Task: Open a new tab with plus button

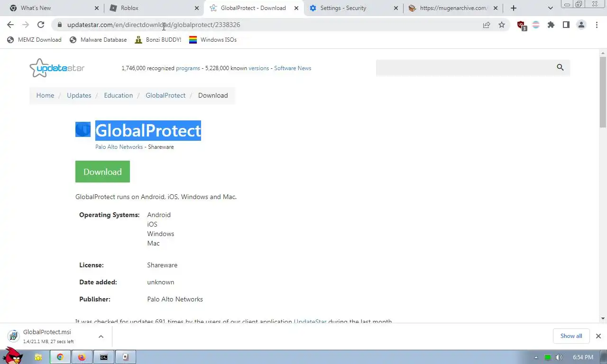Action: pos(514,8)
